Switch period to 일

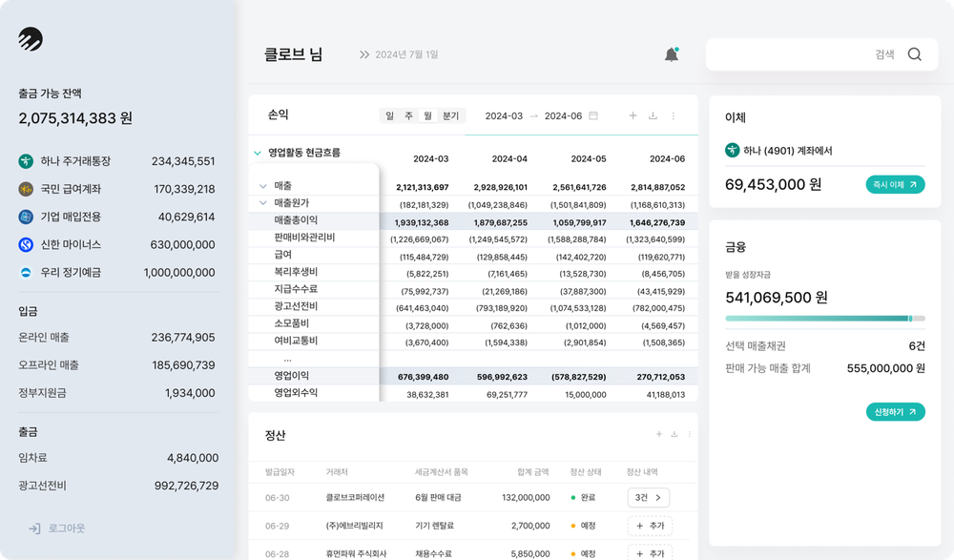[389, 115]
